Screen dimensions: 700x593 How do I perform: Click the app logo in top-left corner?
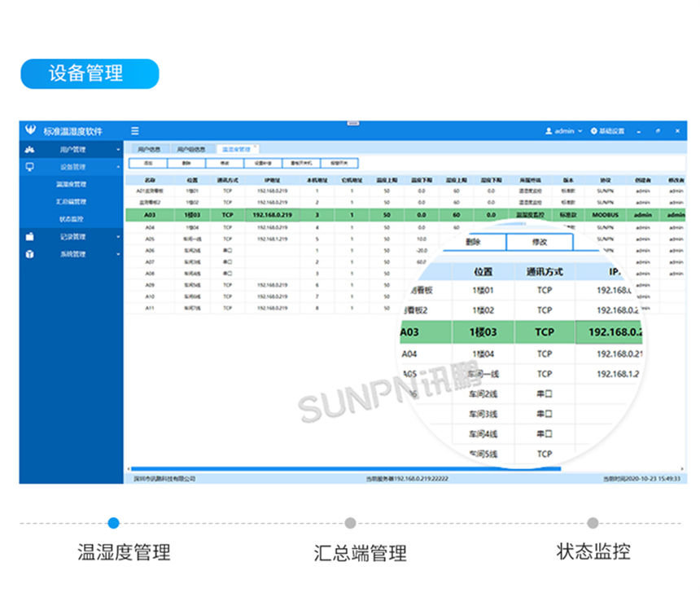click(29, 130)
